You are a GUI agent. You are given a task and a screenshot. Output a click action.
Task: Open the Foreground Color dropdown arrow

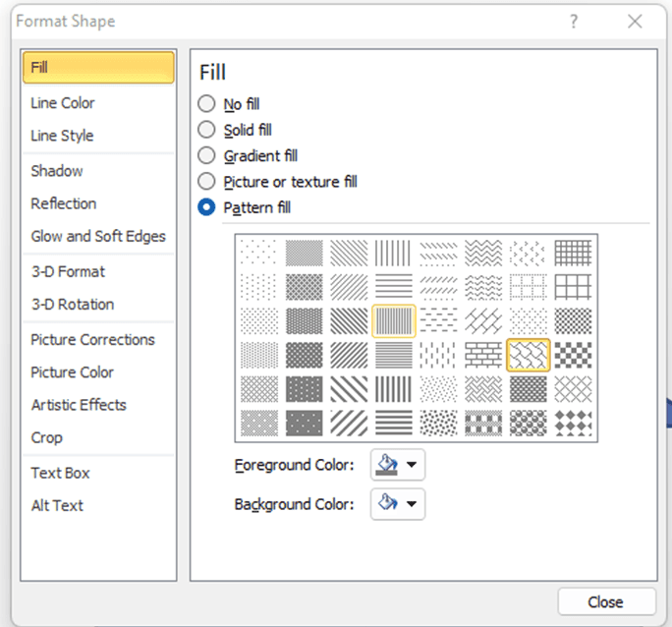411,465
